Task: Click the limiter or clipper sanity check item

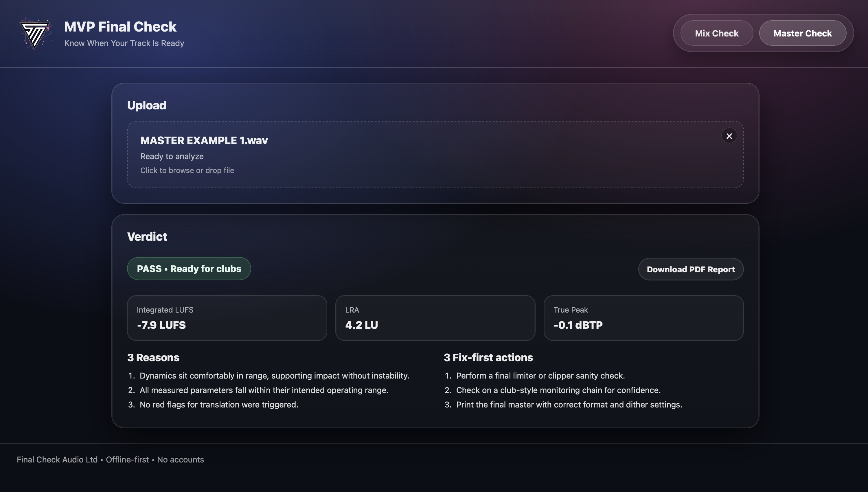Action: coord(540,376)
